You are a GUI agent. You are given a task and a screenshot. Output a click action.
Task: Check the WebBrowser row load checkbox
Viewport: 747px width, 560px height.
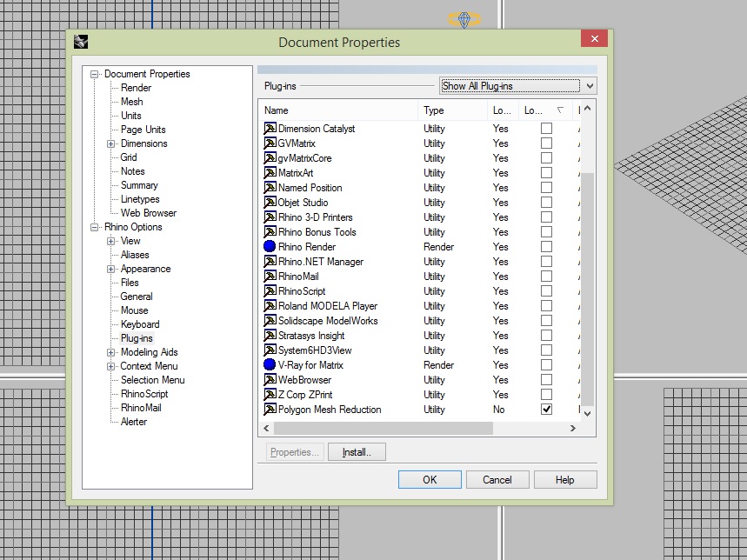[x=546, y=379]
